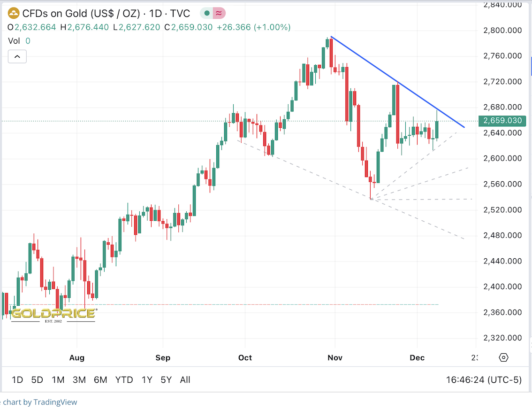Click the green market status dot

click(207, 13)
